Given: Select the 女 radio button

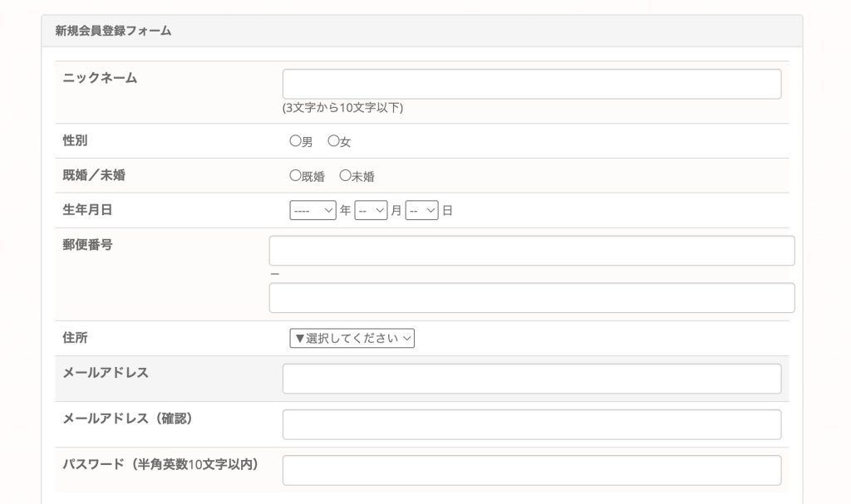Looking at the screenshot, I should [x=333, y=141].
